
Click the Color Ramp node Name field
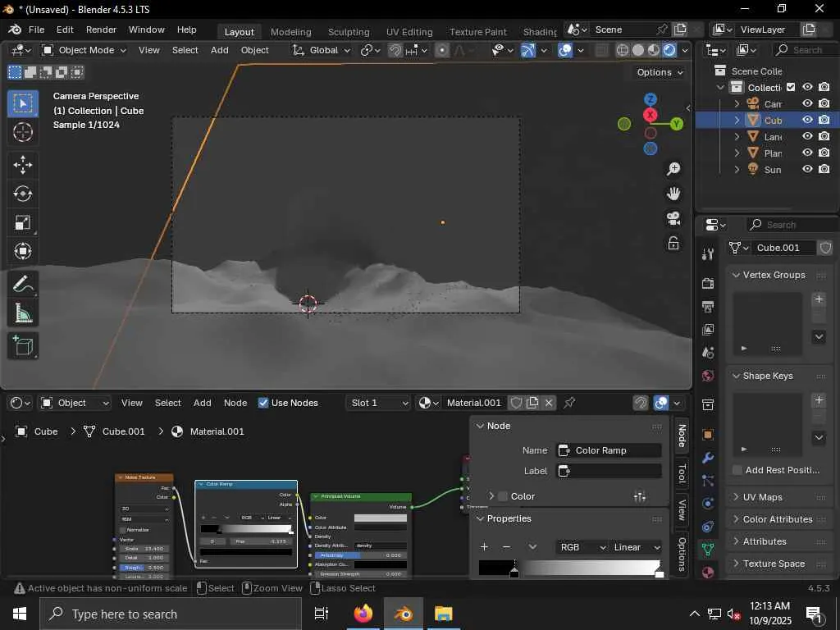coord(609,450)
